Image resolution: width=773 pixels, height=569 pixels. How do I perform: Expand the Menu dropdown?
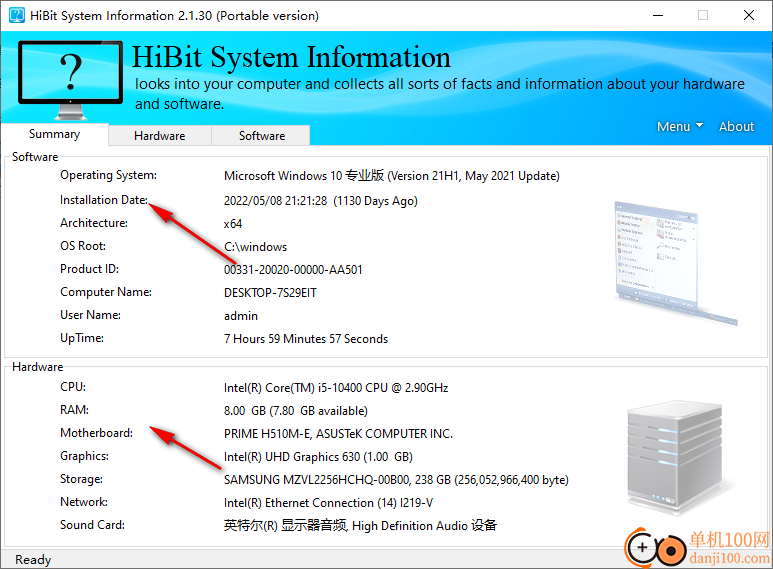click(680, 127)
